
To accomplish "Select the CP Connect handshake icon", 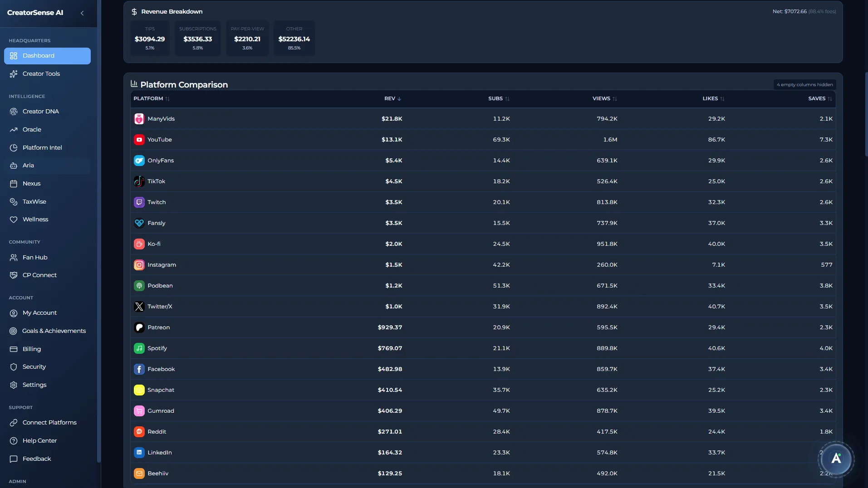I will [14, 275].
